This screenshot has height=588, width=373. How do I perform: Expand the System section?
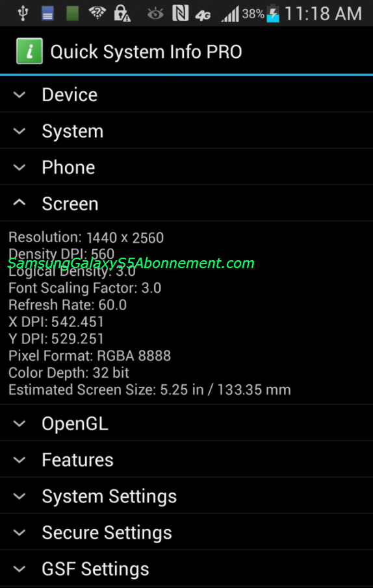pos(186,131)
